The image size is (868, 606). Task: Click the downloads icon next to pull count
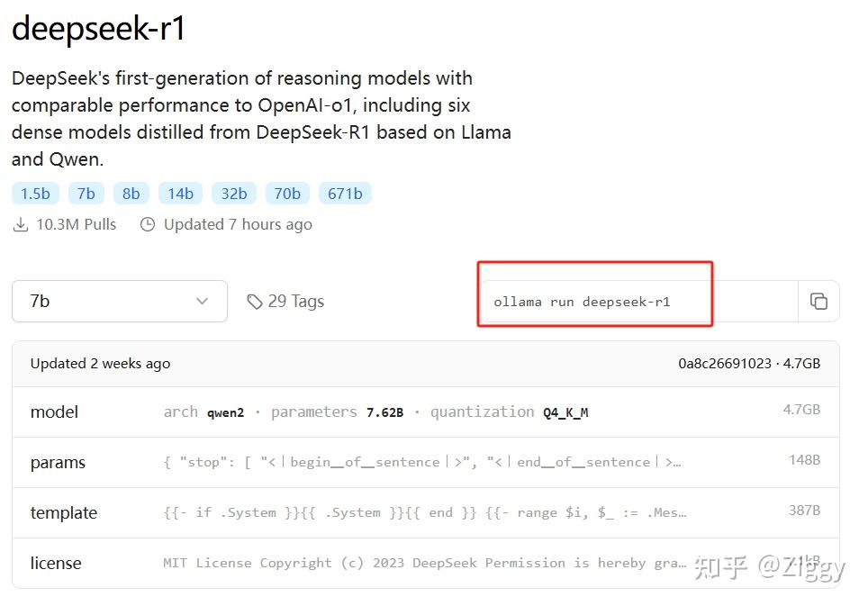(x=20, y=224)
